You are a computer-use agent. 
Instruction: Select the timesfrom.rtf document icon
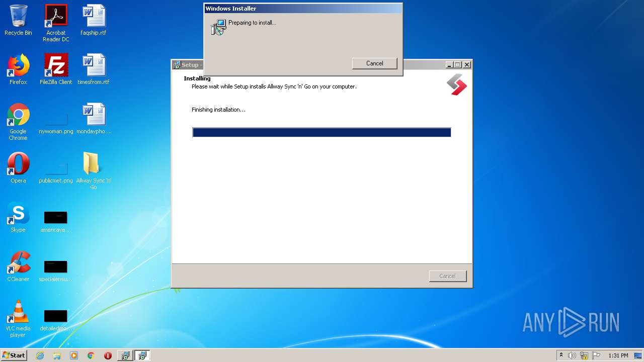tap(94, 69)
